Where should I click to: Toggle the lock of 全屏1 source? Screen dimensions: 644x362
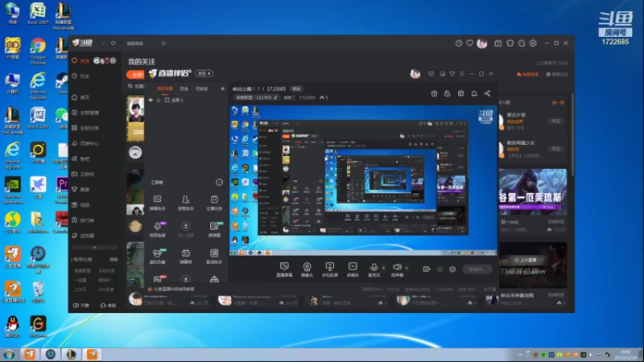coord(159,100)
